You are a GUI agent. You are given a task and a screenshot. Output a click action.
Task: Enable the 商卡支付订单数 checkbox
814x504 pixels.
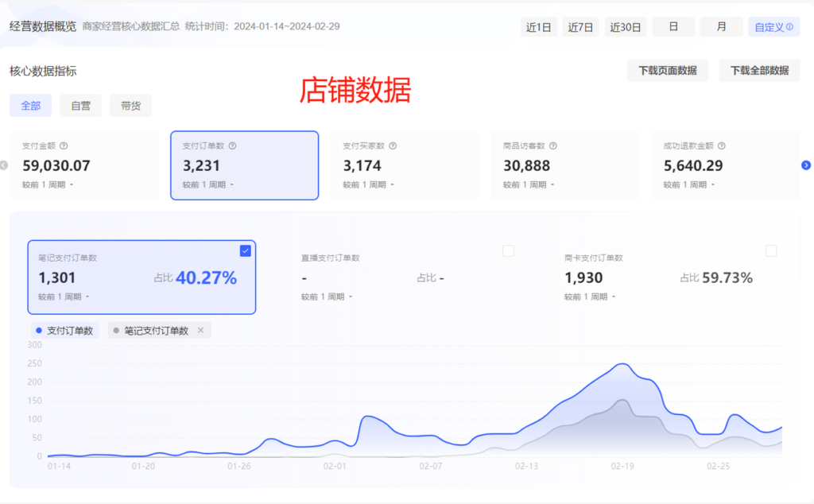point(771,250)
